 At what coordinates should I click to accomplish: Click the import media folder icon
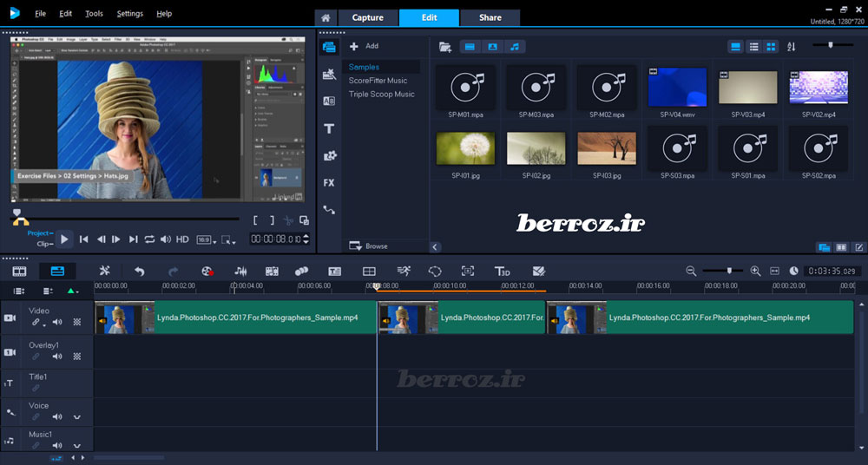[445, 47]
